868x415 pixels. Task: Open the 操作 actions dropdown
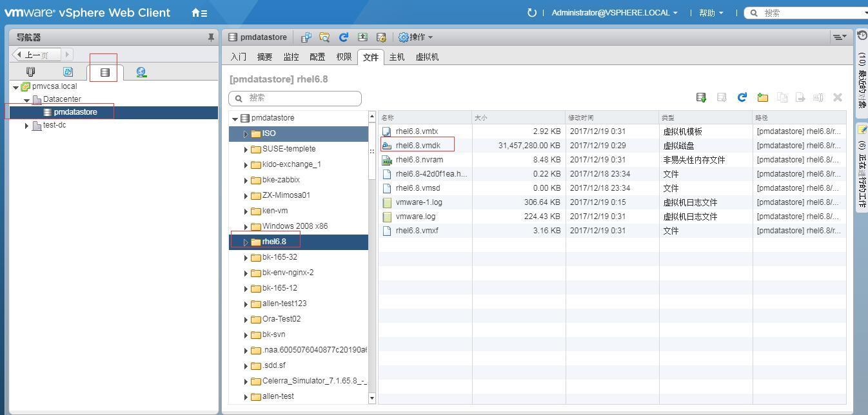coord(416,37)
